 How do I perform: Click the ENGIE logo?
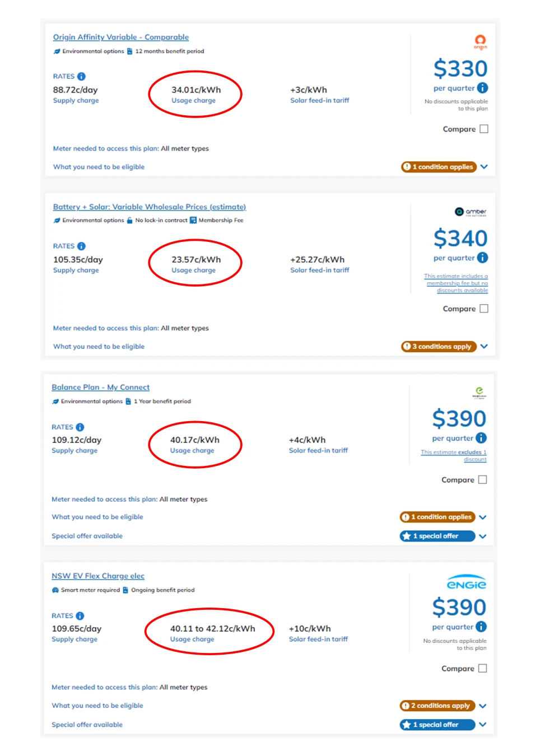(466, 583)
